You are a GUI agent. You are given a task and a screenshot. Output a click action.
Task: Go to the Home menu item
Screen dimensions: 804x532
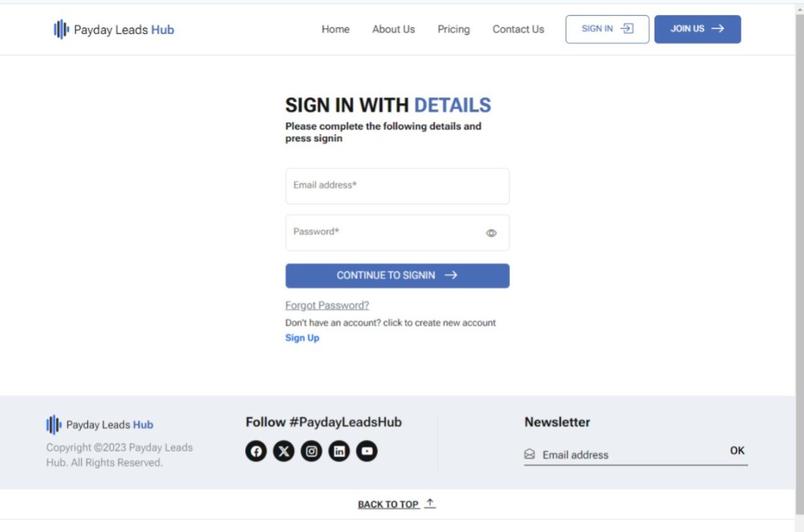point(335,30)
